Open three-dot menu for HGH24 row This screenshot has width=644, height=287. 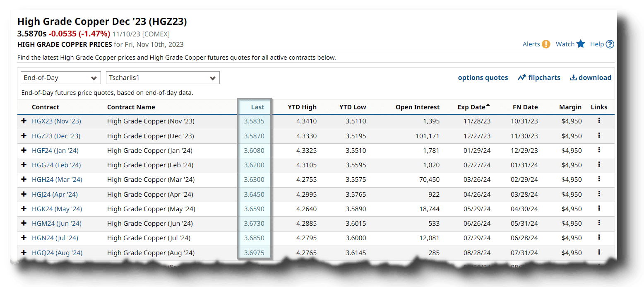599,179
